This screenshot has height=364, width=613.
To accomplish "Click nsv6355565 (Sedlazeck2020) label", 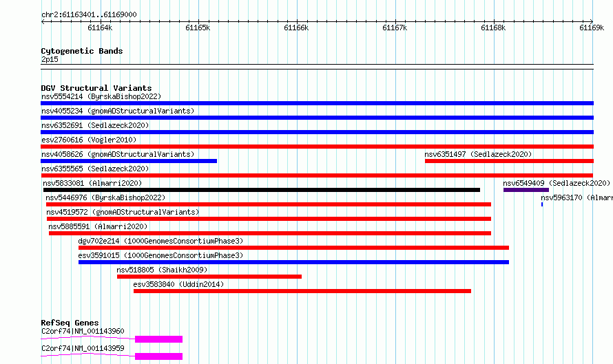I will (x=95, y=169).
